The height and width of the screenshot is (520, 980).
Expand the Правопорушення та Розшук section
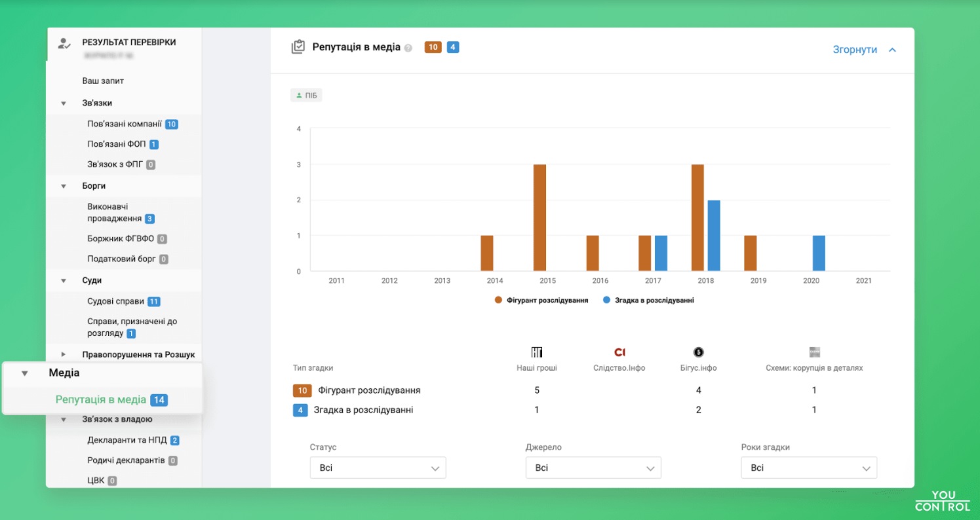[64, 354]
